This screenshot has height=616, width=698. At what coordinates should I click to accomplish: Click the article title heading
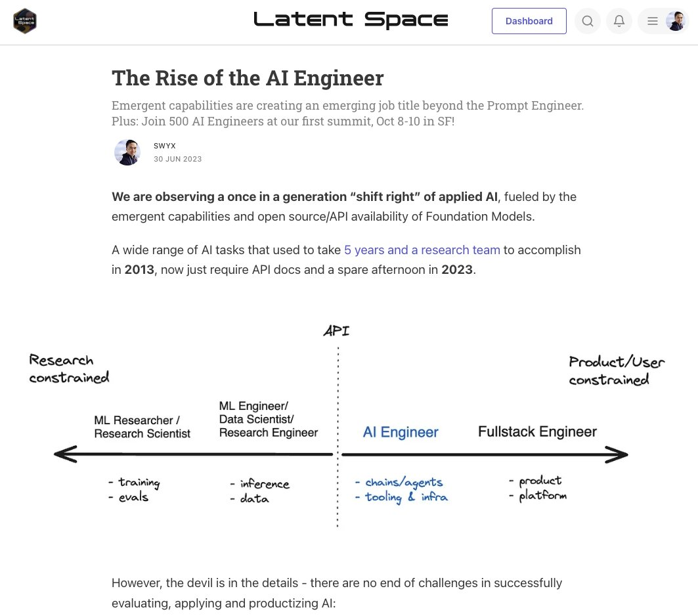[x=248, y=78]
